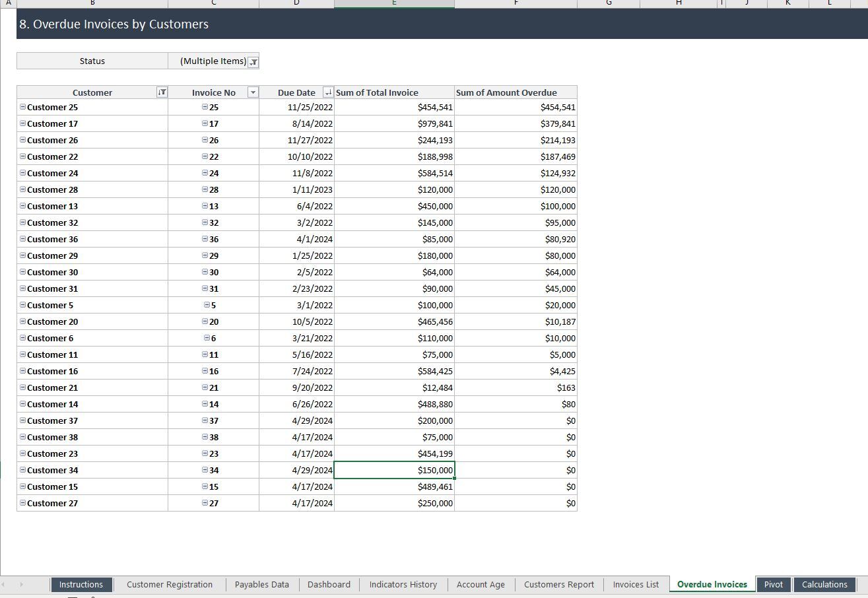
Task: Collapse the Customer 17 row
Action: pos(22,123)
